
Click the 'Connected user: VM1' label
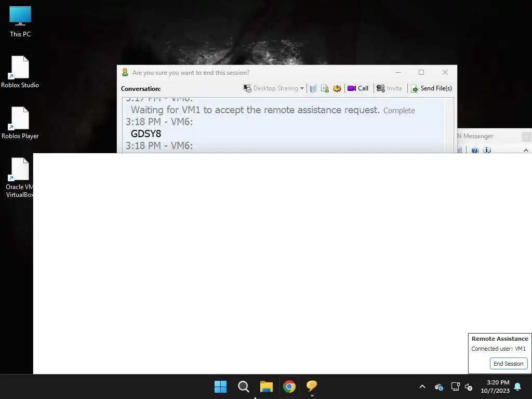[x=498, y=349]
